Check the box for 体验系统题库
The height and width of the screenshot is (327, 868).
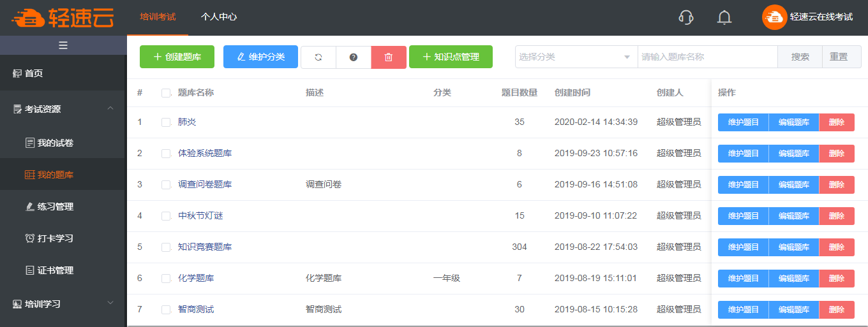tap(166, 154)
